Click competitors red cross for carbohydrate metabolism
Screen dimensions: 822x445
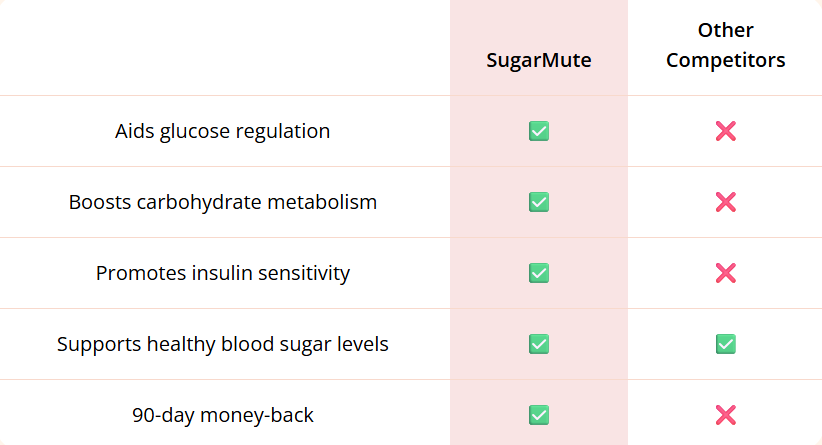click(725, 202)
